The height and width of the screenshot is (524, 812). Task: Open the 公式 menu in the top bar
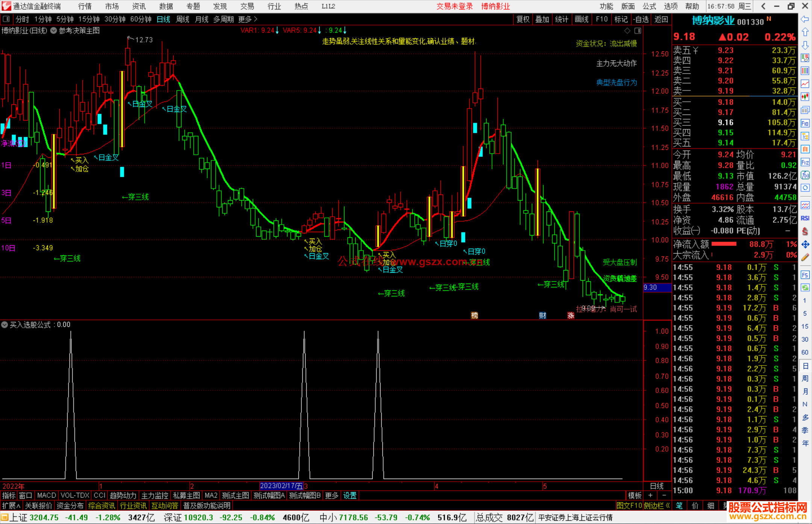pyautogui.click(x=649, y=6)
